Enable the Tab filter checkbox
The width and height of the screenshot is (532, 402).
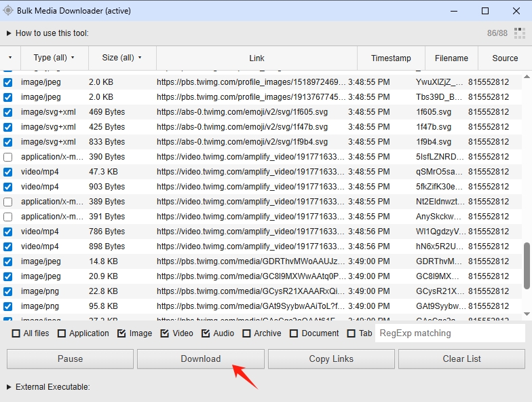click(351, 333)
